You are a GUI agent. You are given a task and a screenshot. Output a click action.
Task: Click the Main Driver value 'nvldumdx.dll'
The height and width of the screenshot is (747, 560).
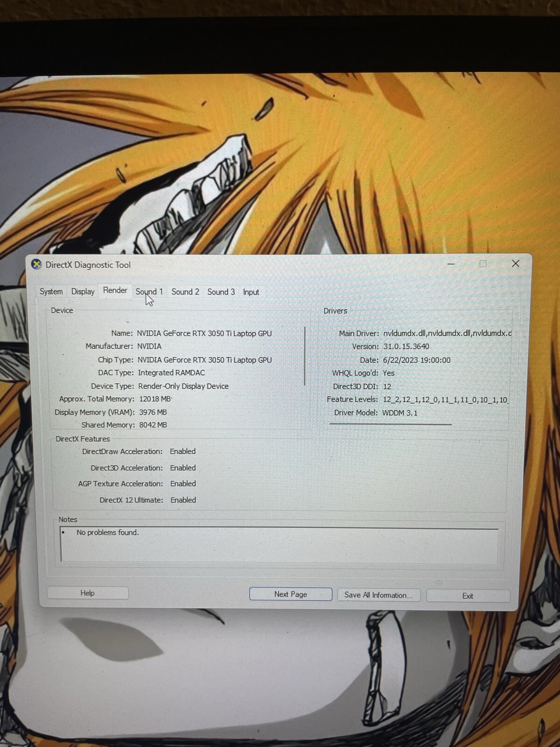tap(447, 333)
